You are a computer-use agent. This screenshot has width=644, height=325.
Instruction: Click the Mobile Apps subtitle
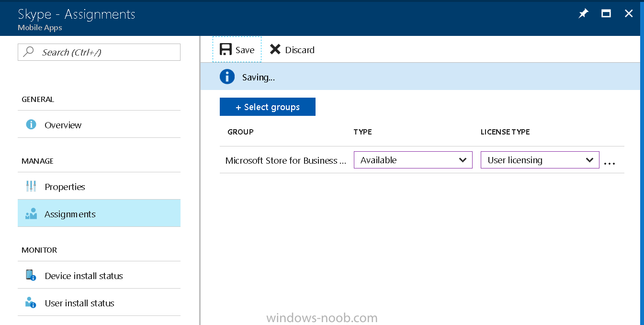(x=40, y=27)
